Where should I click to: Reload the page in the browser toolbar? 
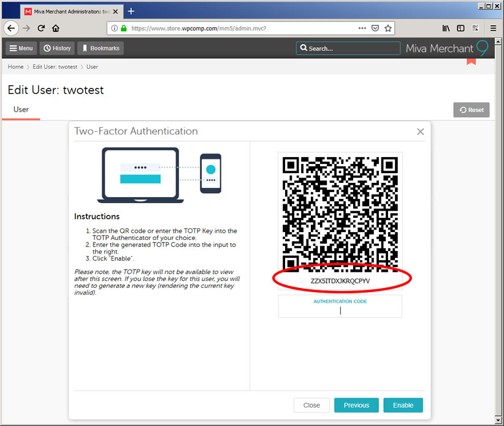coord(41,28)
